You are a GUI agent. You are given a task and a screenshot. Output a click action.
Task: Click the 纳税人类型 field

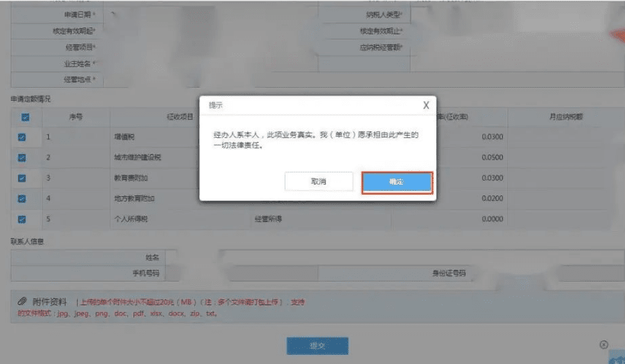point(517,14)
